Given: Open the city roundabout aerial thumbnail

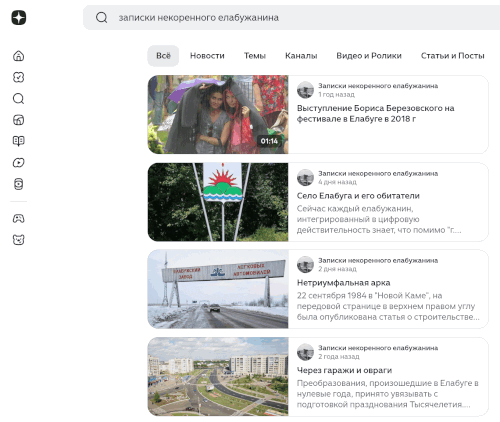Looking at the screenshot, I should coord(218,377).
